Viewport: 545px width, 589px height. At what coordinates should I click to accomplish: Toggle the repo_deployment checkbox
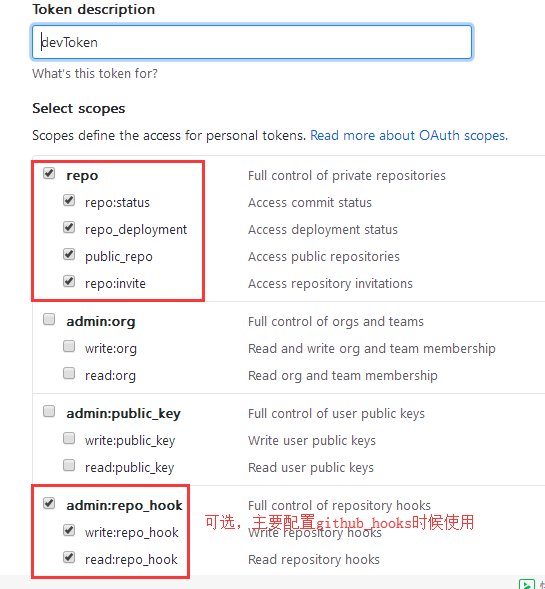(x=69, y=227)
